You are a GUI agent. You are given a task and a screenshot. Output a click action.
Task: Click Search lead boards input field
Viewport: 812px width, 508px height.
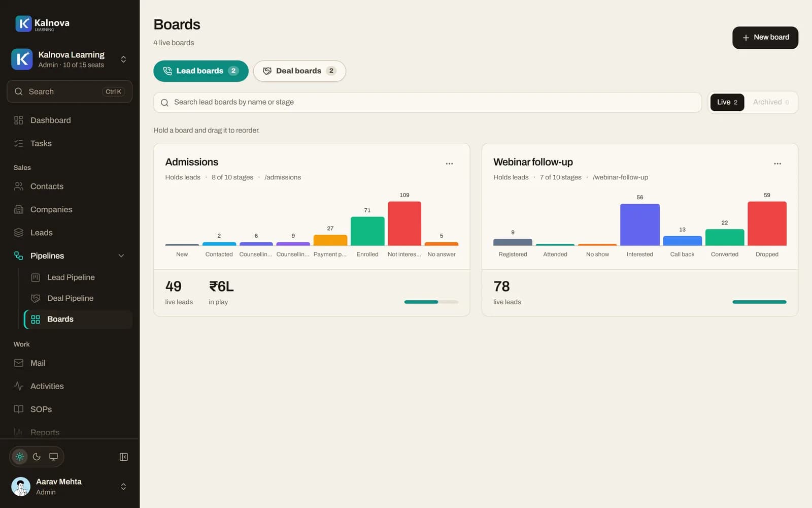tap(427, 102)
